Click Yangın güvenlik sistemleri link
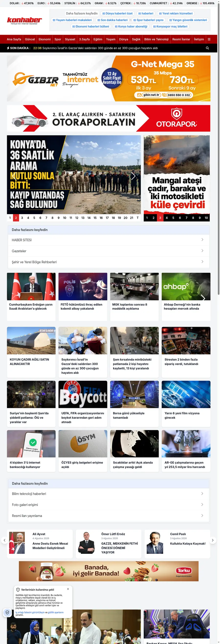The height and width of the screenshot is (644, 220). pyautogui.click(x=188, y=20)
